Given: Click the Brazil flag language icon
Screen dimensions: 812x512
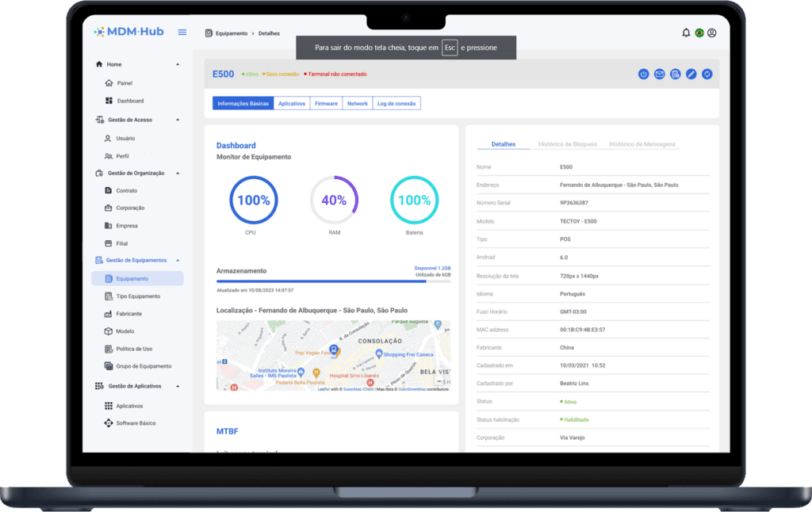Looking at the screenshot, I should pyautogui.click(x=699, y=32).
